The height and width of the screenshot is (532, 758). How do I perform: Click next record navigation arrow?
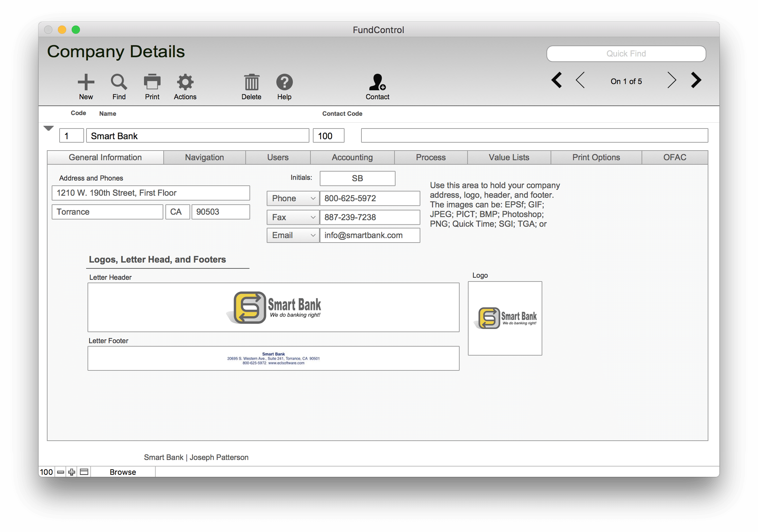point(672,81)
